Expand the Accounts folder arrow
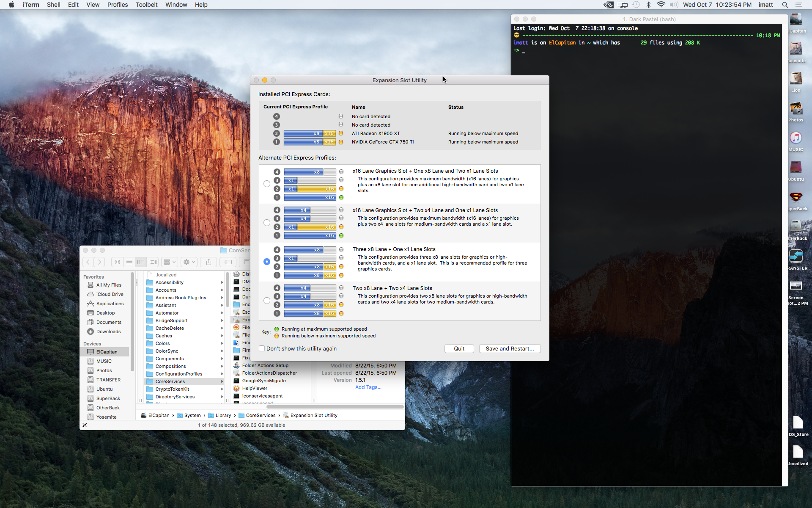The width and height of the screenshot is (812, 508). click(222, 290)
